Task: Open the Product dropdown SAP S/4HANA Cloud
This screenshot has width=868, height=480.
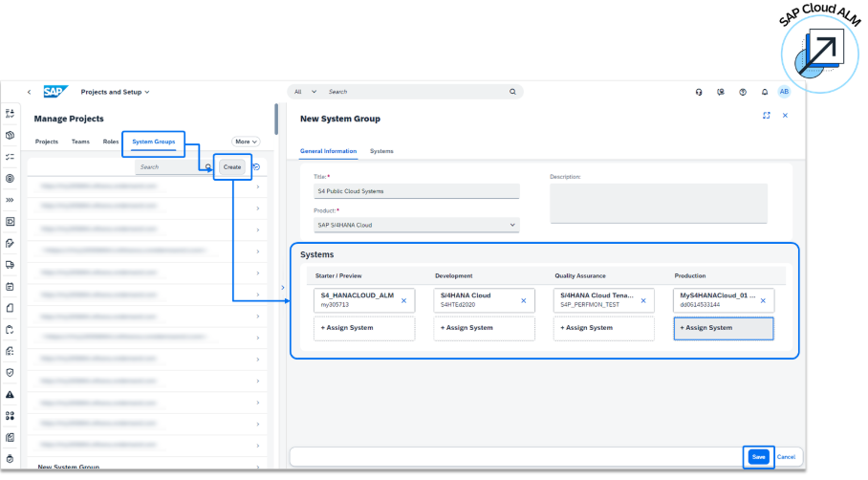Action: pyautogui.click(x=416, y=225)
